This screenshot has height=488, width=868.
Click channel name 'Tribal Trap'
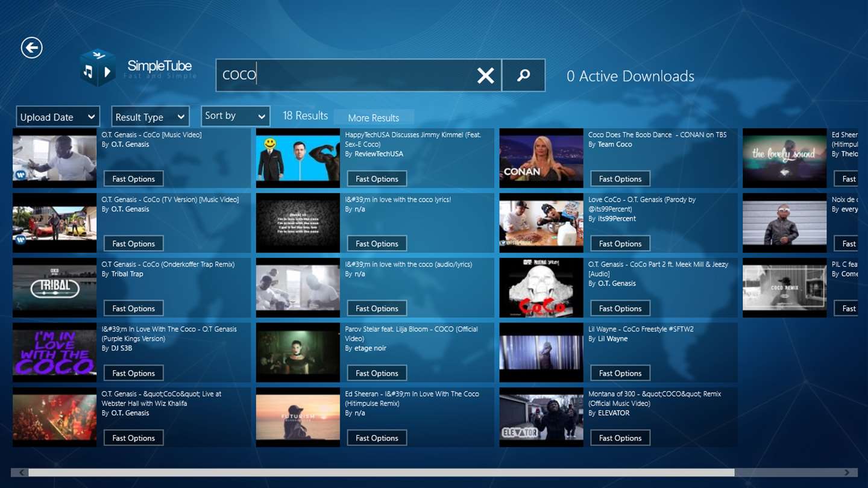click(x=127, y=274)
